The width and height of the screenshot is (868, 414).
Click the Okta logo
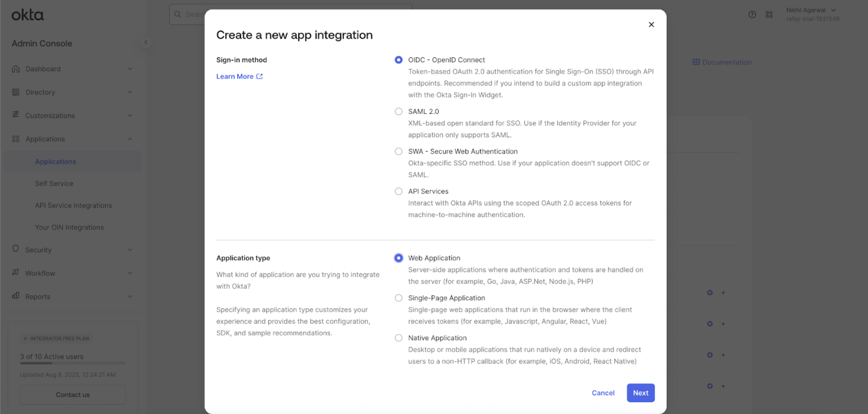[27, 15]
